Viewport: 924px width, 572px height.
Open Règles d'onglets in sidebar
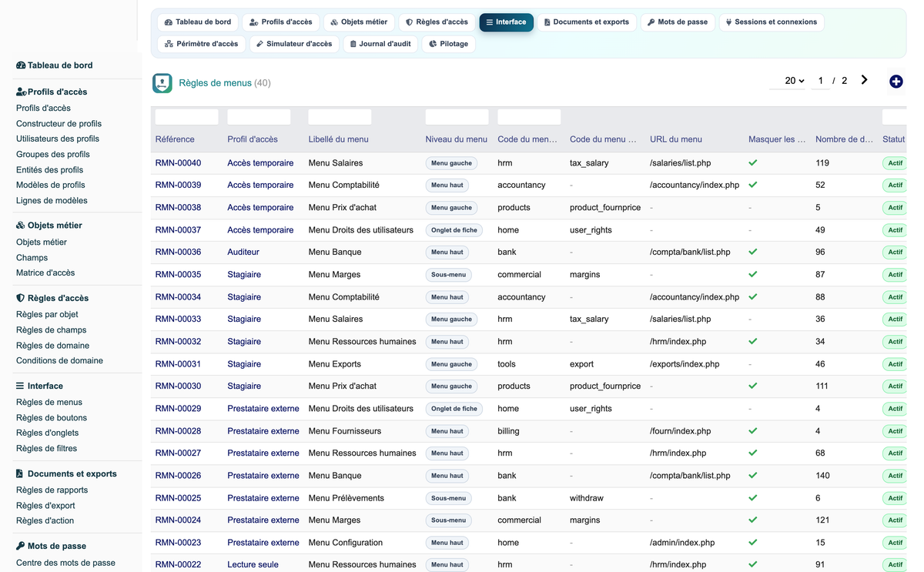point(48,433)
